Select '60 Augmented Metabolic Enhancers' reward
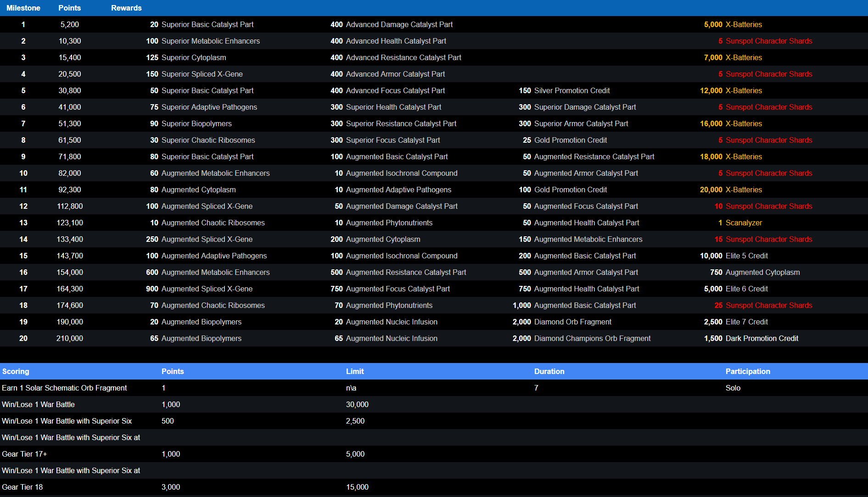Viewport: 868px width, 497px height. 210,173
